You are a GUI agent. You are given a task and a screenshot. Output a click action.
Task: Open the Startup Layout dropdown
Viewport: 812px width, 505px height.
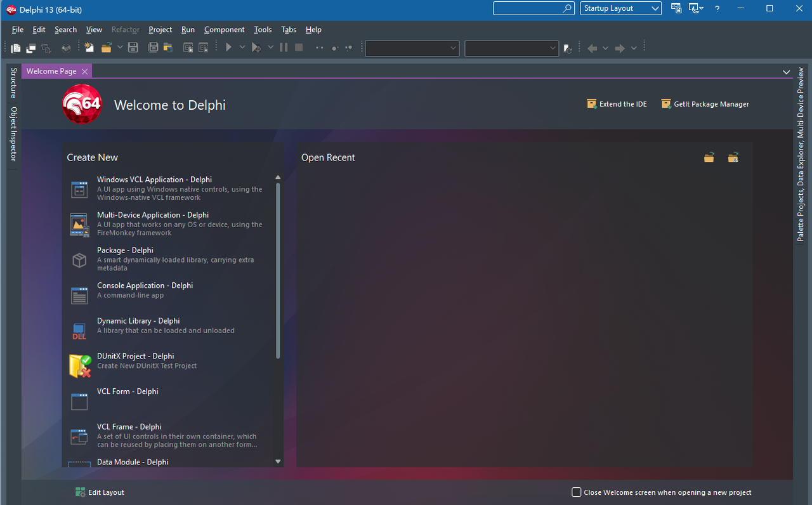pos(621,8)
